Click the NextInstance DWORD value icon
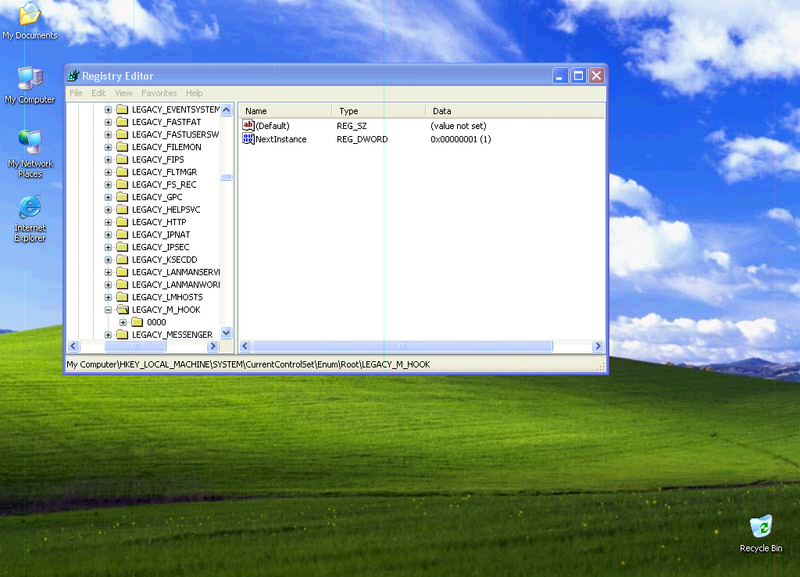 (x=249, y=139)
